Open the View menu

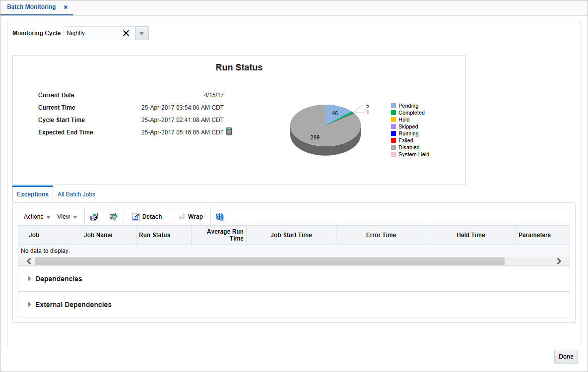click(x=67, y=216)
